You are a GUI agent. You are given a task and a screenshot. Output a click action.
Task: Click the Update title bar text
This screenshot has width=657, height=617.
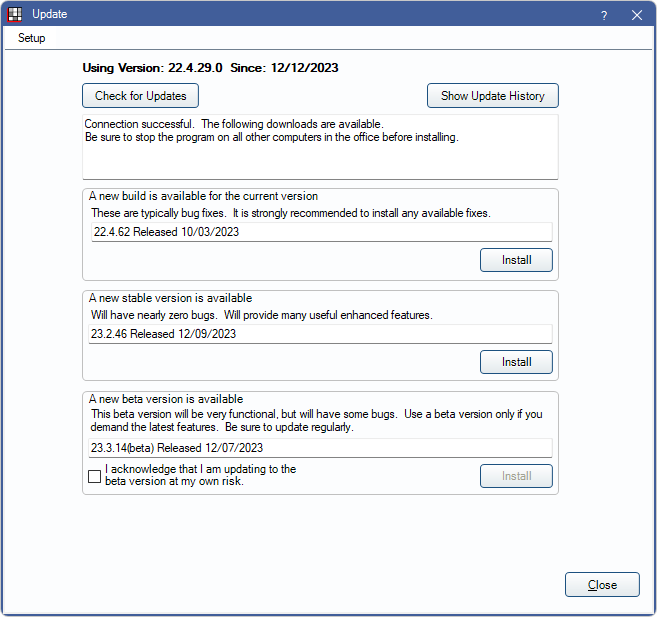50,15
